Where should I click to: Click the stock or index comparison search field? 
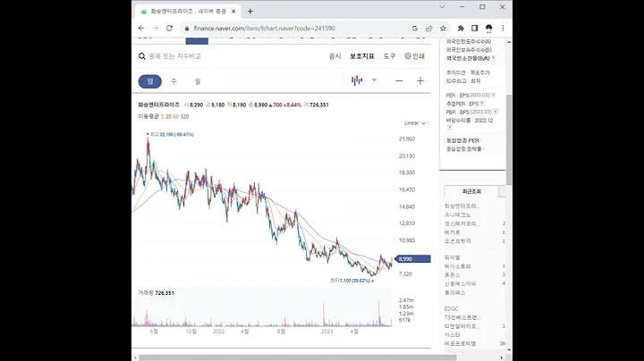click(174, 56)
